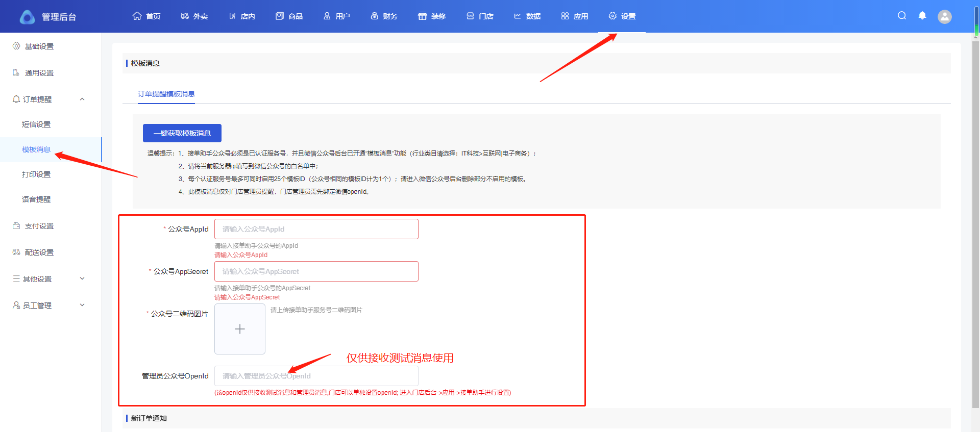Click the plus icon to upload QR image

tap(240, 329)
